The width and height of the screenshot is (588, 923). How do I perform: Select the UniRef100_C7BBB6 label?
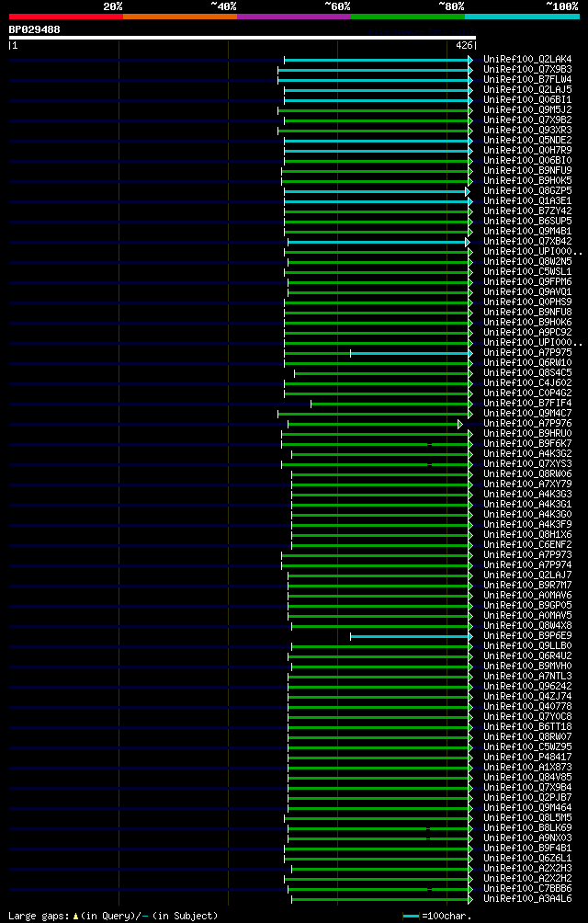coord(526,888)
